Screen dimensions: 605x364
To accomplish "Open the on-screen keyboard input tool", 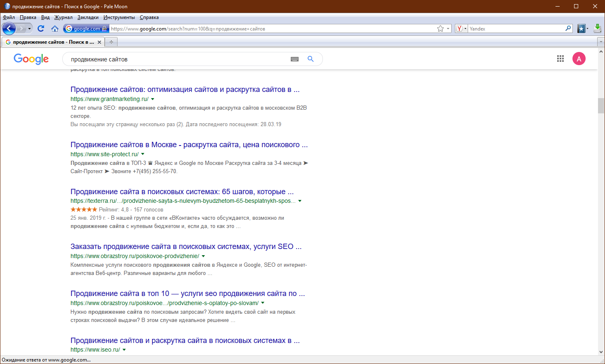I will 294,59.
